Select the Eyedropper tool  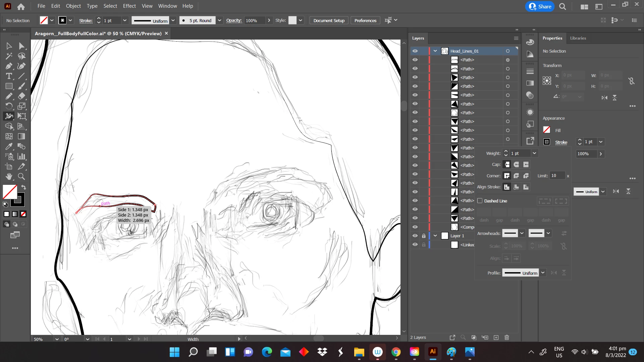click(9, 146)
